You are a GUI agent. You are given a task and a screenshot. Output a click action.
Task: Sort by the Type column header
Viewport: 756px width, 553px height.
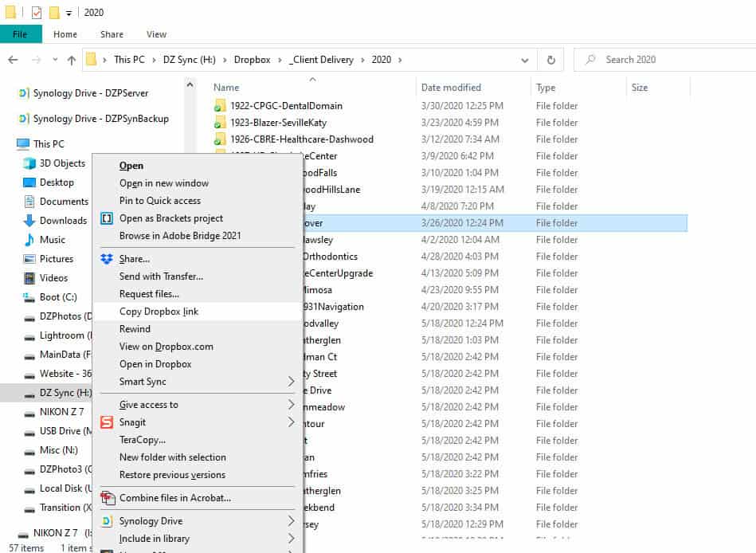(x=546, y=88)
